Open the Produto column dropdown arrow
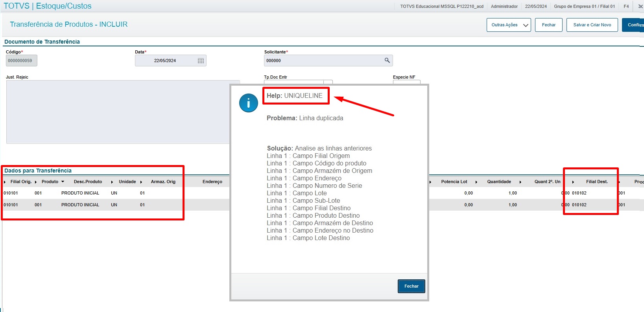 pyautogui.click(x=63, y=182)
